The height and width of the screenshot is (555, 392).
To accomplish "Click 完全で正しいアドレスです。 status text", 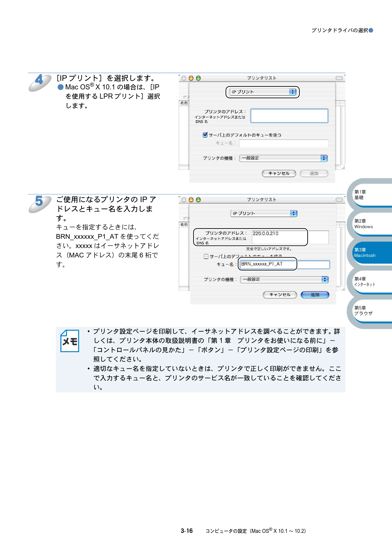I will [x=269, y=249].
